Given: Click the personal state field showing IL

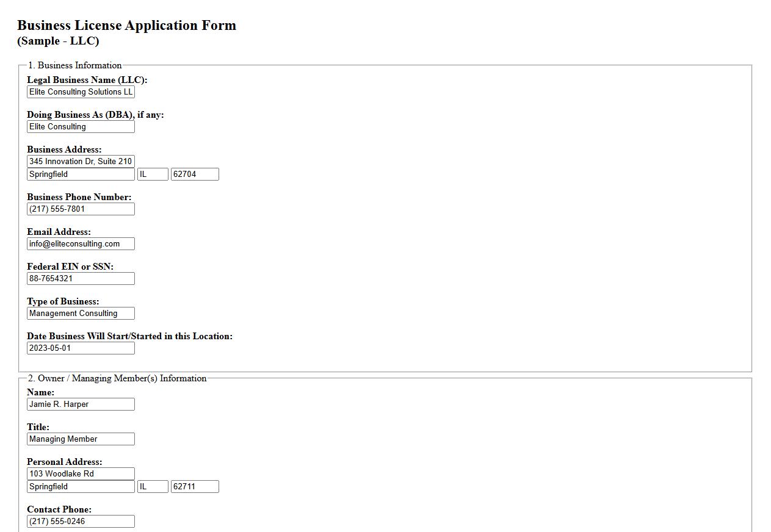Looking at the screenshot, I should [152, 486].
